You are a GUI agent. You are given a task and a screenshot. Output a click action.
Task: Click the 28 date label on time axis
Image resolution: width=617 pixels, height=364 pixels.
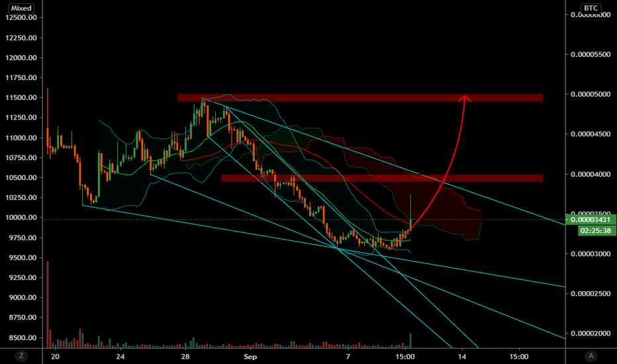click(185, 357)
